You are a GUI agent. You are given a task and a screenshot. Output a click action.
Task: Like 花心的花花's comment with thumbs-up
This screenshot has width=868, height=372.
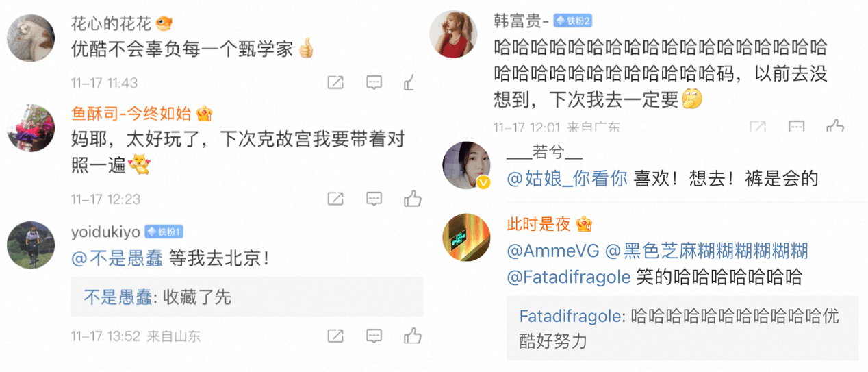coord(411,83)
